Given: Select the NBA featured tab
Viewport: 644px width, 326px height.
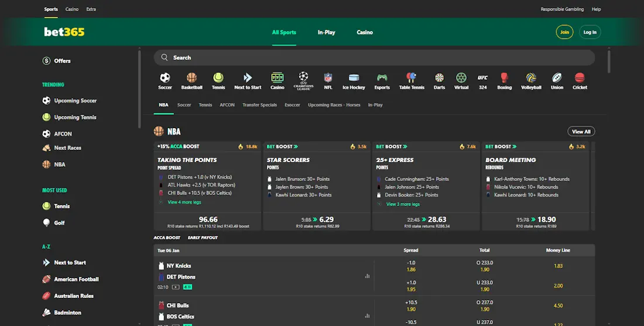Looking at the screenshot, I should [x=163, y=105].
